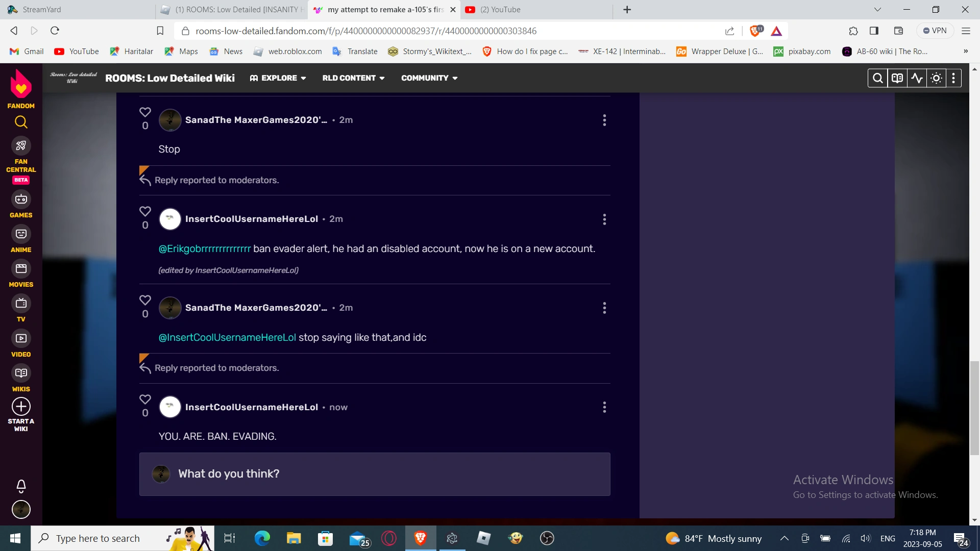Click Start a Wiki plus icon
Image resolution: width=980 pixels, height=551 pixels.
(x=21, y=407)
